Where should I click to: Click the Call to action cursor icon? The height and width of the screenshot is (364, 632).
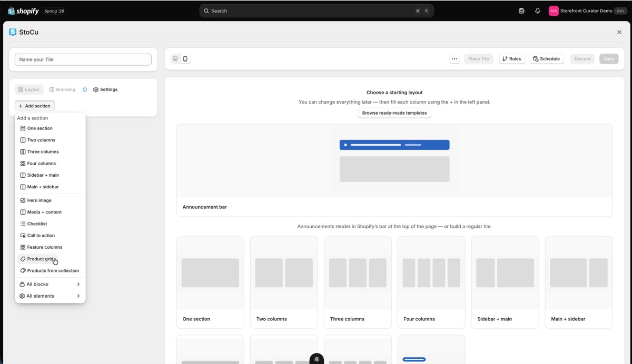coord(23,235)
